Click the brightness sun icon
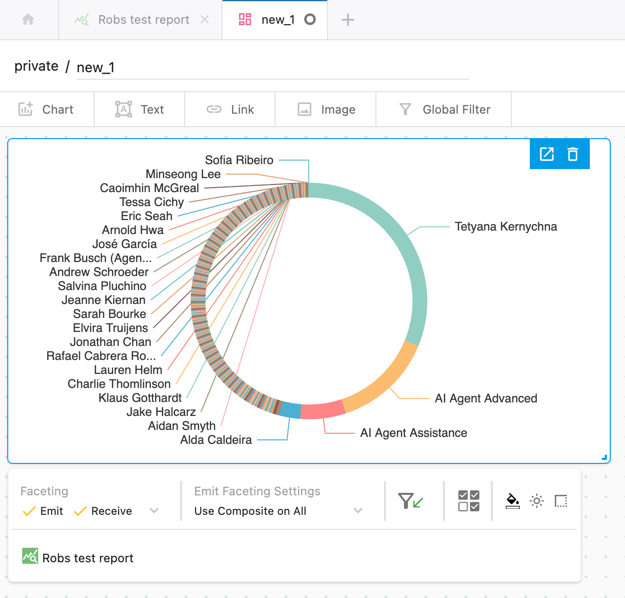This screenshot has width=625, height=598. [x=537, y=501]
